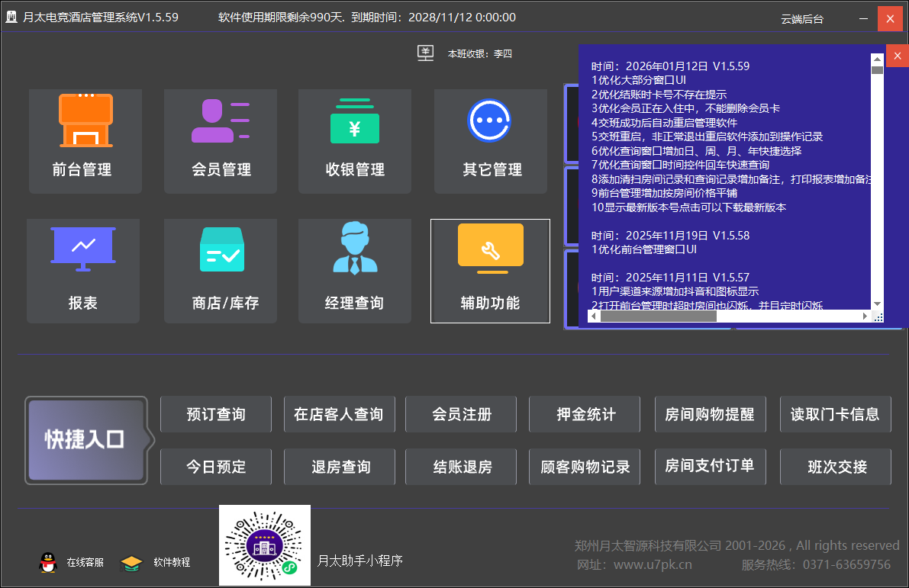
Task: Click the QQ penguin 在线客服 icon
Action: coord(47,563)
